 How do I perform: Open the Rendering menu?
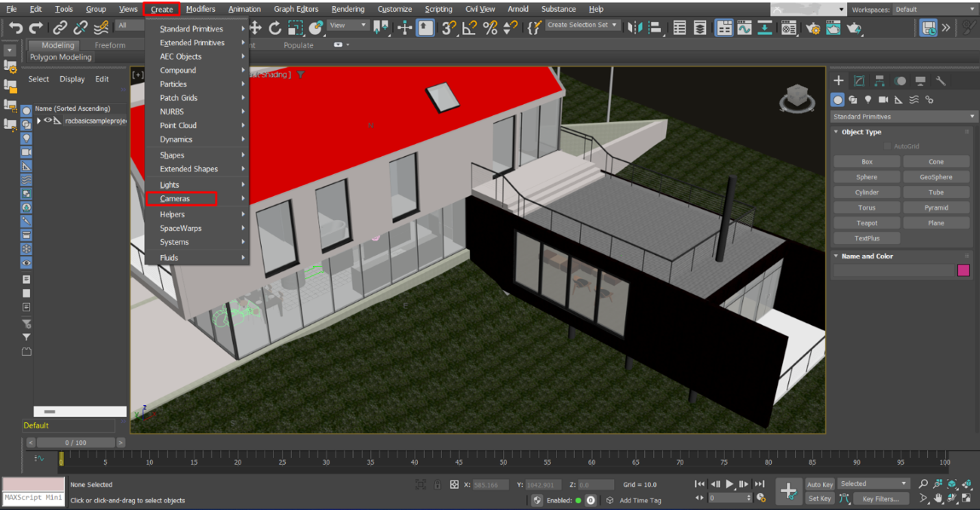tap(348, 9)
